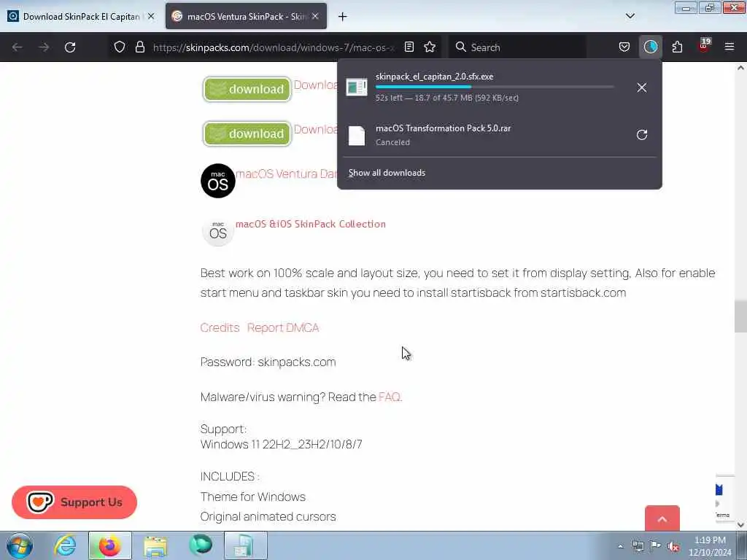This screenshot has width=747, height=560.
Task: Show hidden system tray icons
Action: point(620,547)
